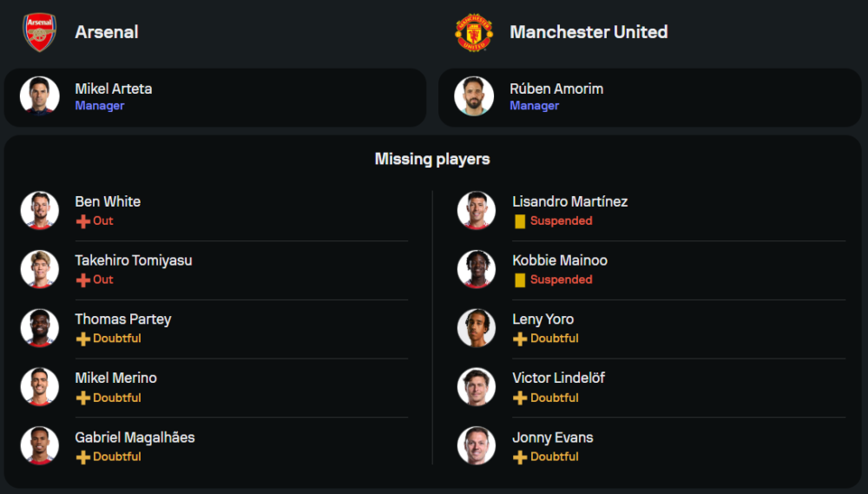Open the Arsenal team name link
The width and height of the screenshot is (868, 494).
click(x=107, y=32)
